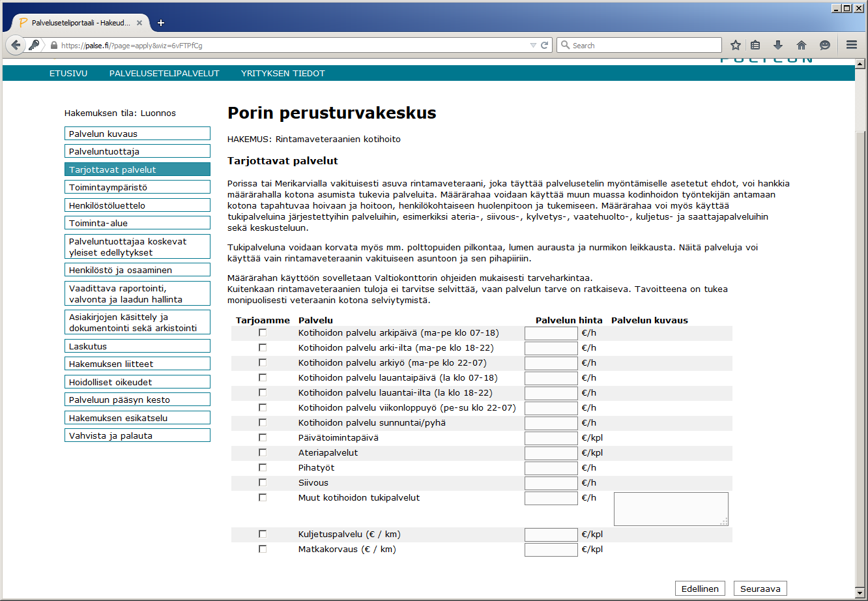This screenshot has width=868, height=601.
Task: Enable the sunnuntai/pyhä service checkbox
Action: (263, 422)
